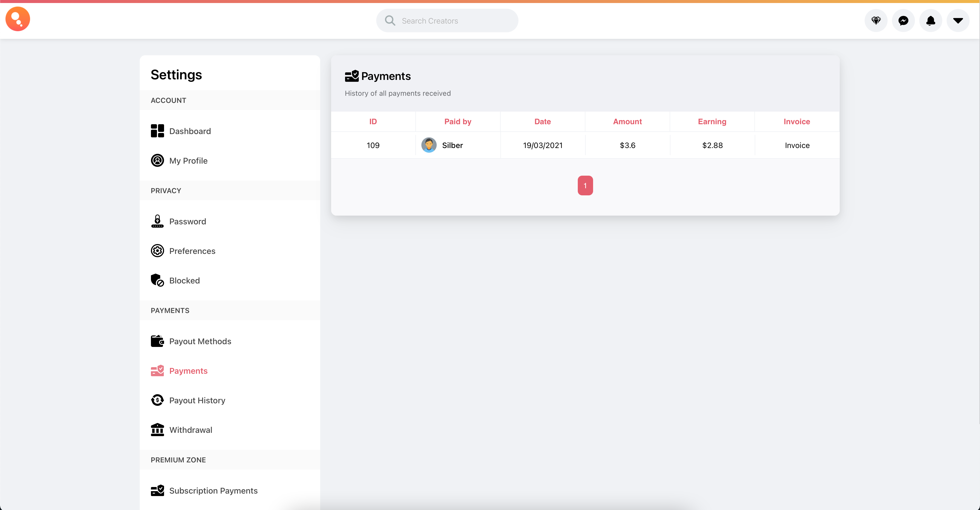Go to the Withdrawal page
This screenshot has height=510, width=980.
tap(191, 430)
